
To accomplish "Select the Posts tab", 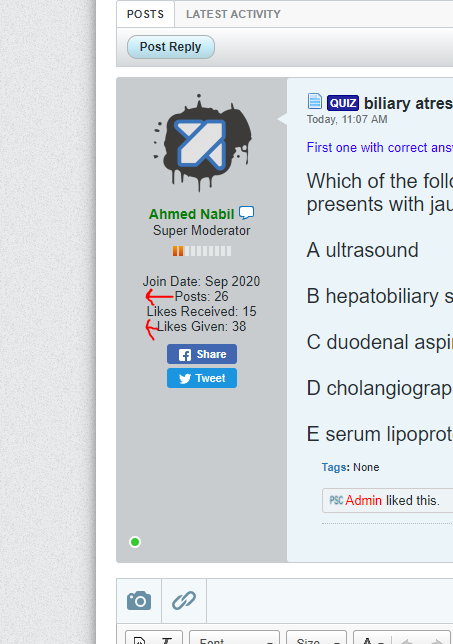I will [x=145, y=14].
